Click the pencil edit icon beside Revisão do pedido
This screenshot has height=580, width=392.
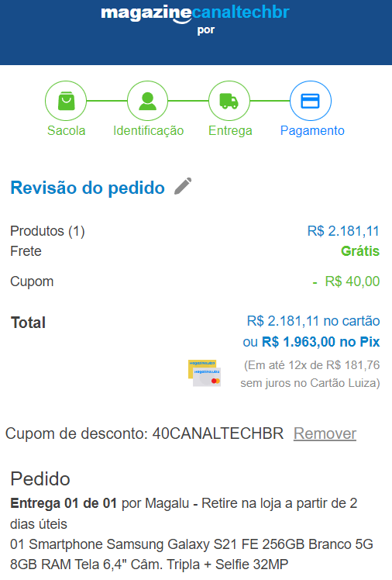pos(183,186)
